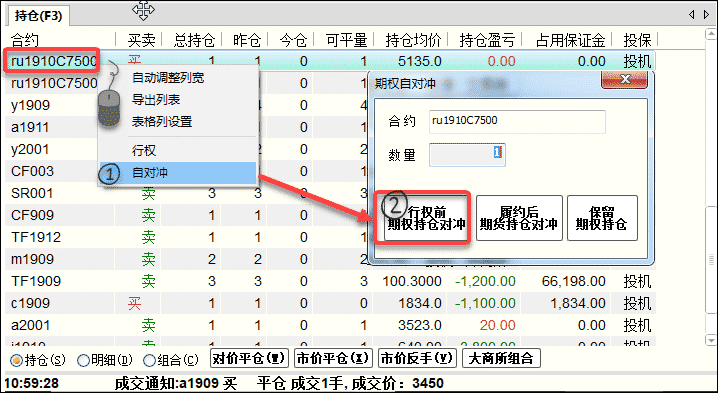Close the 期权自对冲 dialog with X

624,80
